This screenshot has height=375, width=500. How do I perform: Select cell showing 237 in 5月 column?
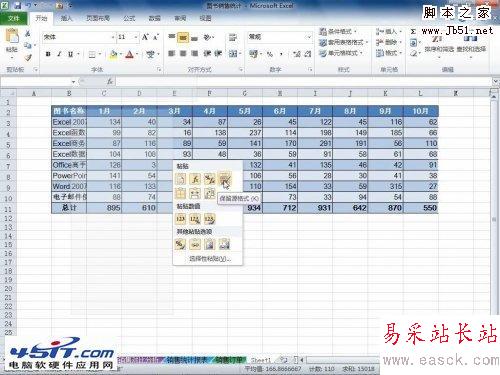245,133
